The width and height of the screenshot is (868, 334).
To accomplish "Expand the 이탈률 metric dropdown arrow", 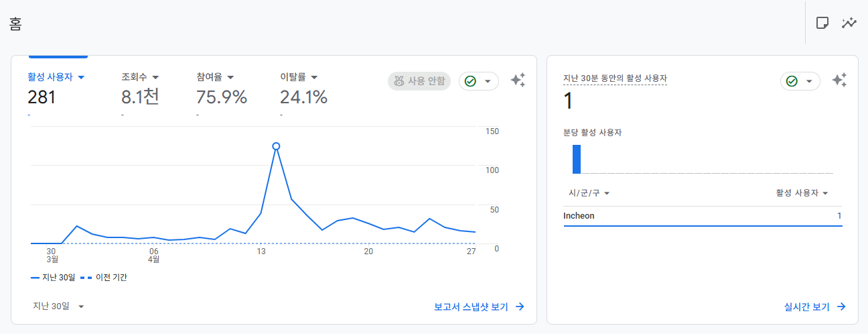I will (314, 77).
